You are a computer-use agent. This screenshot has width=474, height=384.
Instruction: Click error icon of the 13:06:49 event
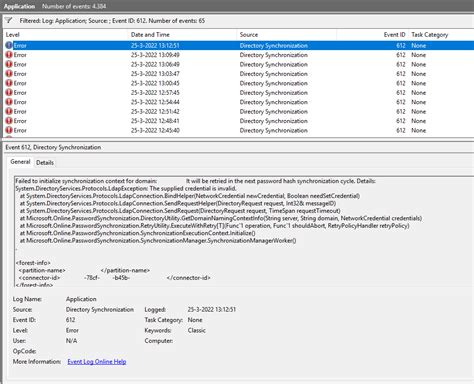coord(9,64)
